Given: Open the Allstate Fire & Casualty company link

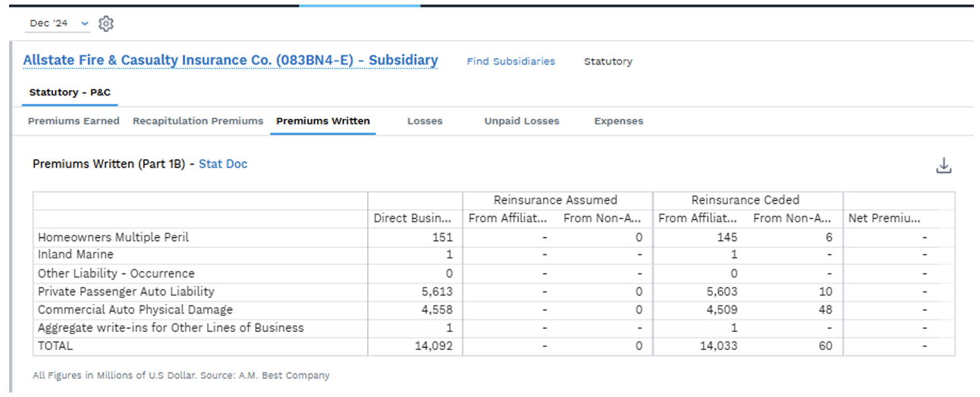Looking at the screenshot, I should coord(231,61).
